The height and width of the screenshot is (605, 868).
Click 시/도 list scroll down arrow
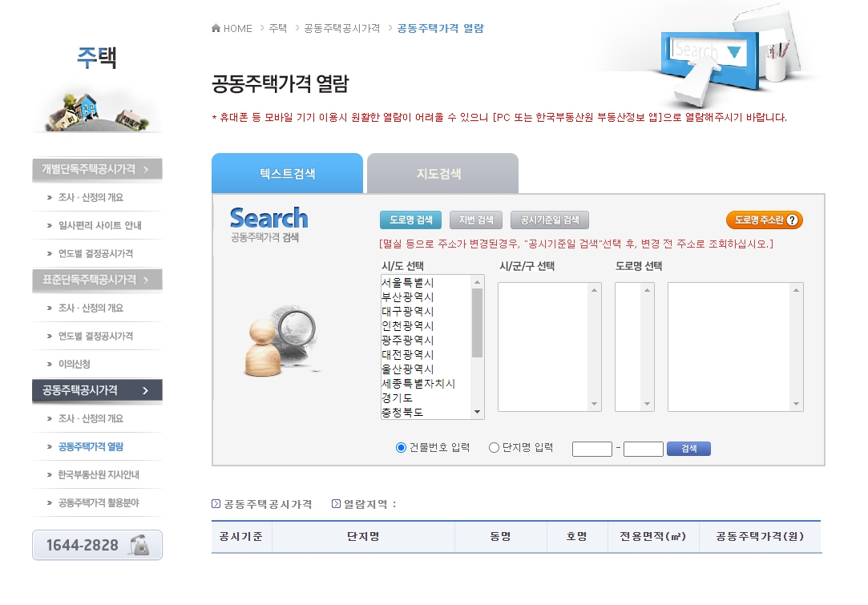point(477,413)
